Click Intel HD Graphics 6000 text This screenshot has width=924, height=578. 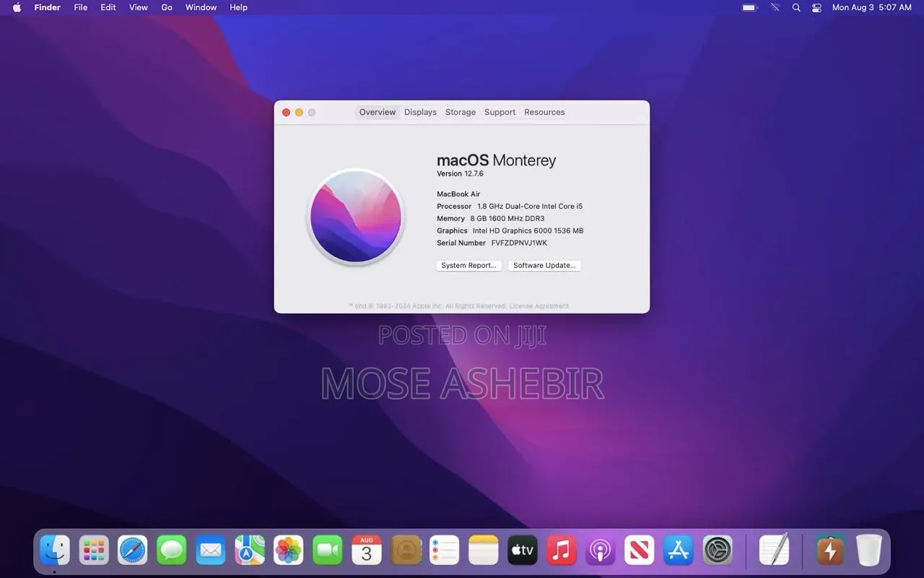[528, 230]
